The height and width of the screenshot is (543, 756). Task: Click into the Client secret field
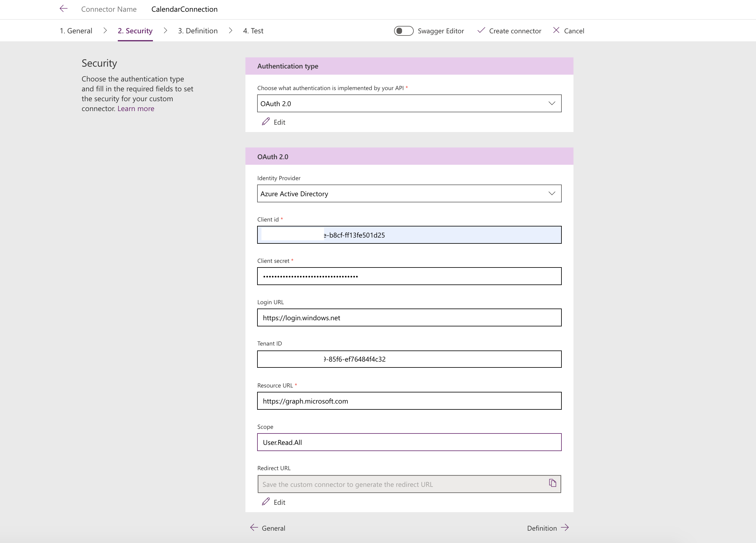[x=409, y=276]
